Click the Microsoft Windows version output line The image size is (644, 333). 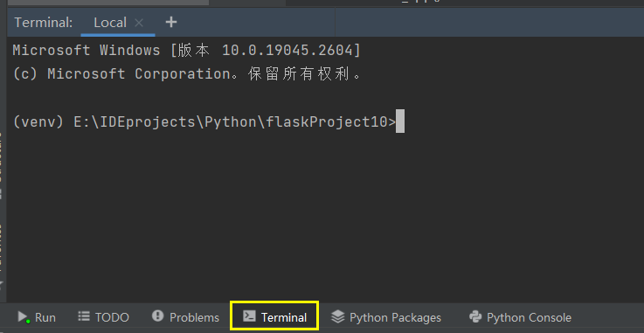pos(187,51)
